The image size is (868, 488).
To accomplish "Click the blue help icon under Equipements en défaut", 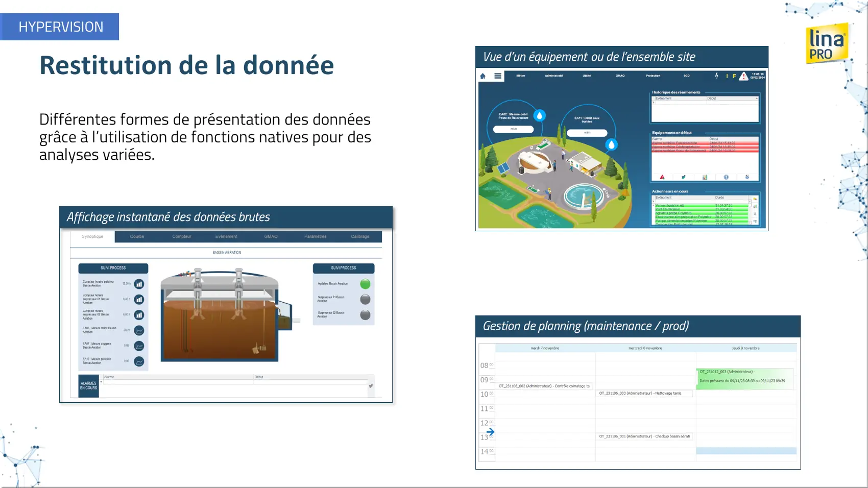I will (x=726, y=177).
